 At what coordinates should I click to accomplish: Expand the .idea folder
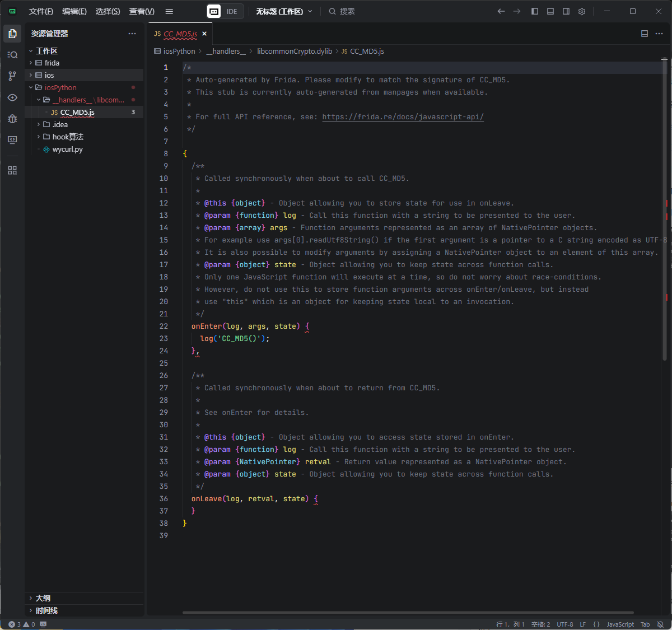click(x=84, y=124)
